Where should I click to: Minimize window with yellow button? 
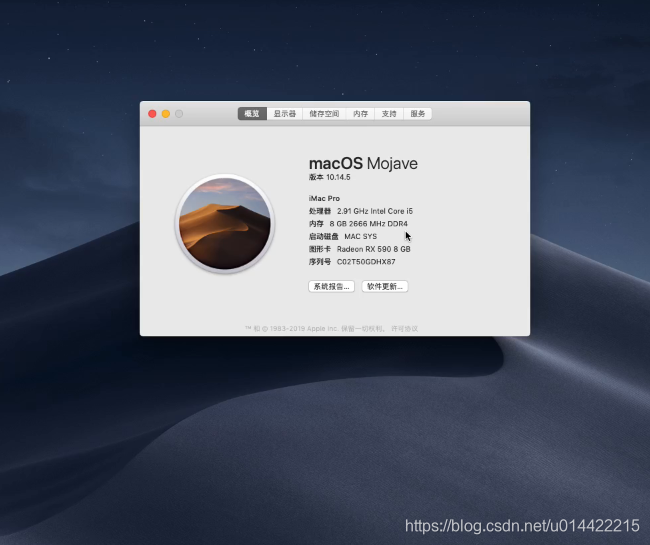click(166, 114)
